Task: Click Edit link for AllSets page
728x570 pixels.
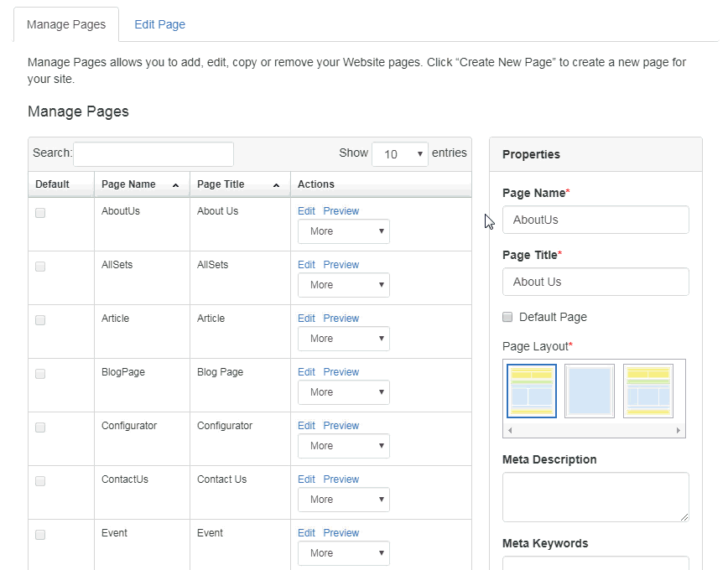Action: (x=306, y=265)
